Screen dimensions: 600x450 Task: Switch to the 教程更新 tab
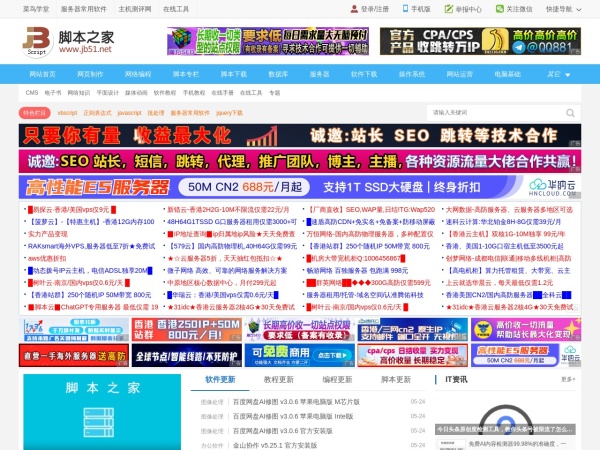(279, 380)
